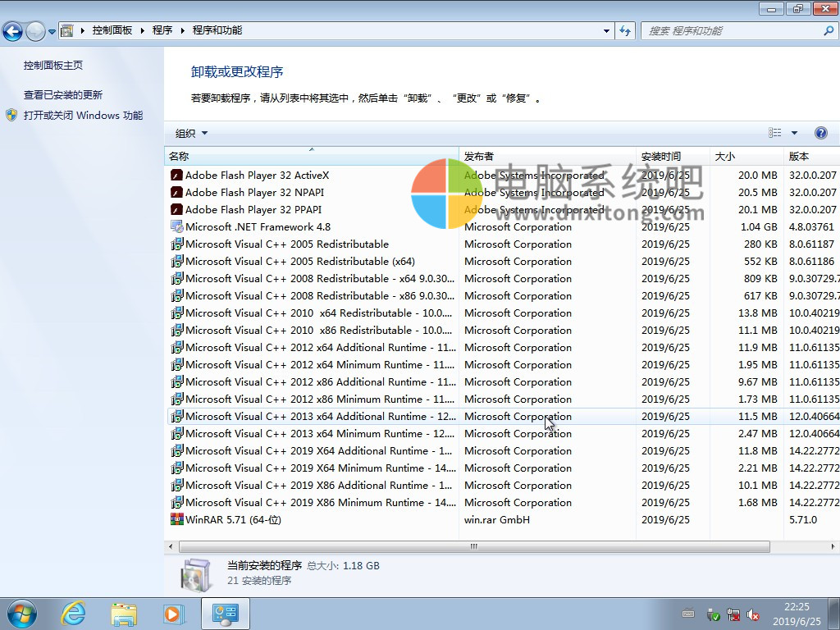Screen dimensions: 840x630
Task: Click horizontal scrollbar left arrow
Action: (171, 546)
